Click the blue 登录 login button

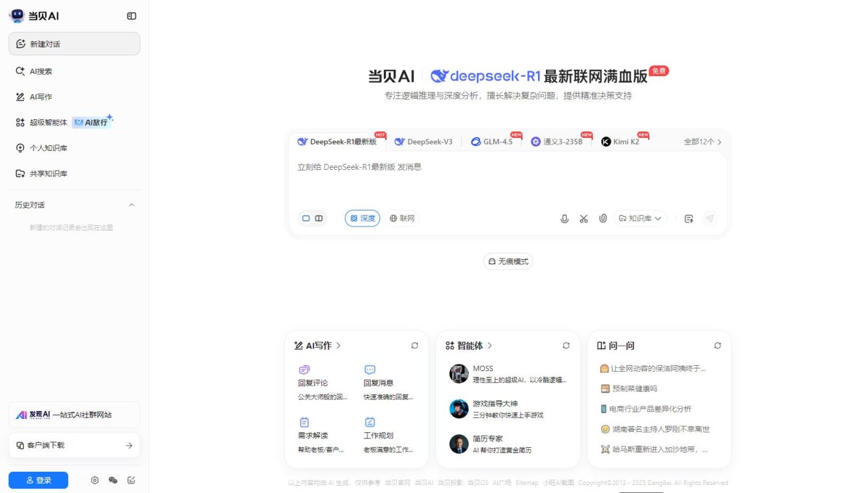(x=38, y=480)
